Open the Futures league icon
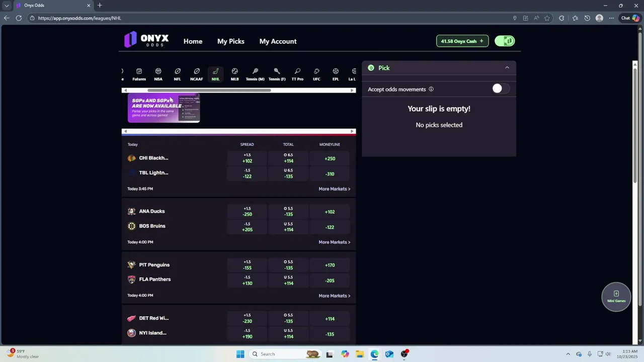The height and width of the screenshot is (362, 644). click(139, 74)
